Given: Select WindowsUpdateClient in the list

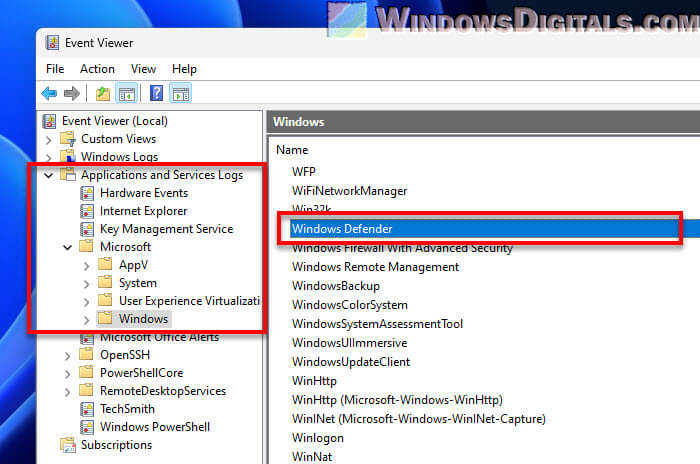Looking at the screenshot, I should point(351,362).
